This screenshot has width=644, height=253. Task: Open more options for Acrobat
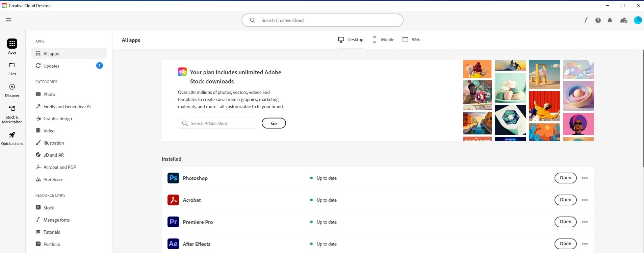585,200
